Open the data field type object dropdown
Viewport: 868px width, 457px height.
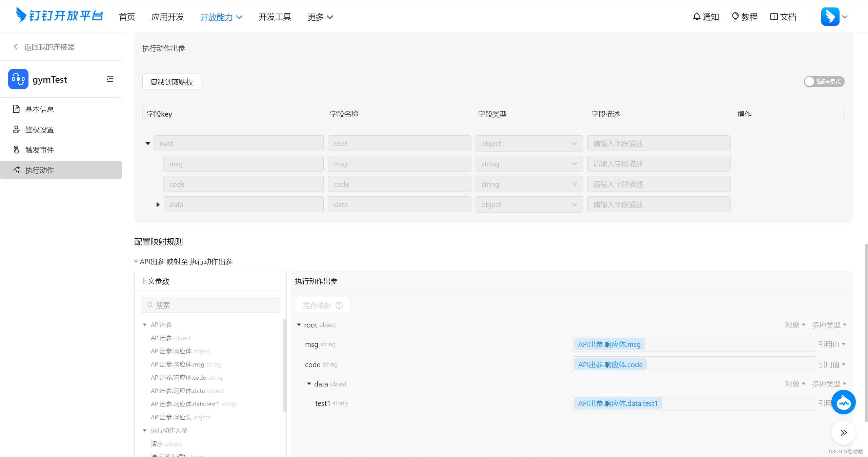click(529, 204)
